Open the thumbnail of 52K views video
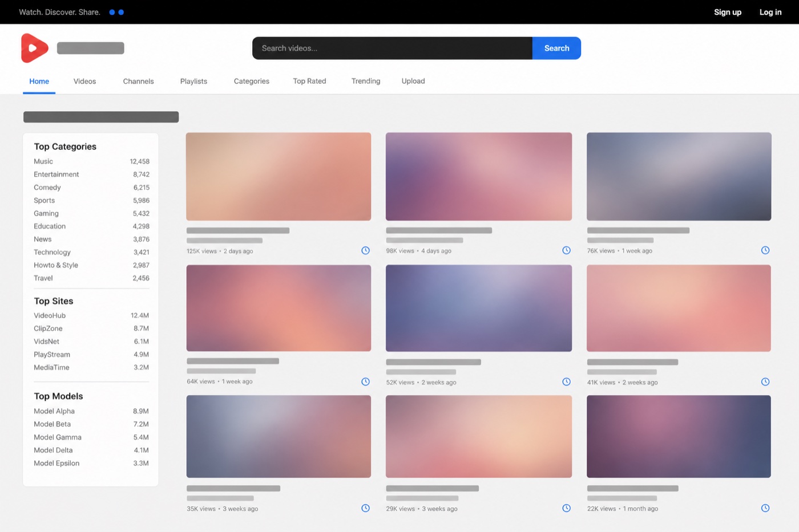Image resolution: width=799 pixels, height=532 pixels. click(479, 308)
